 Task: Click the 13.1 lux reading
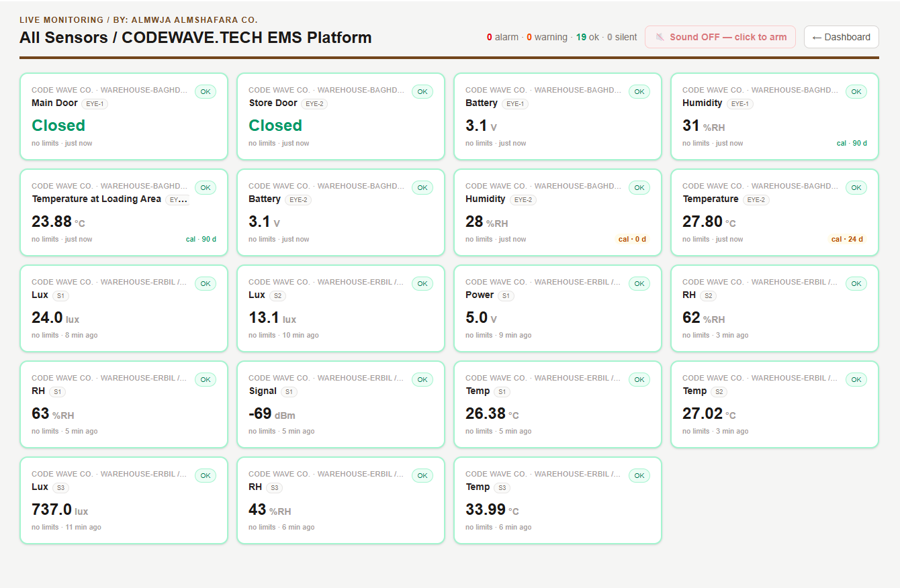272,318
